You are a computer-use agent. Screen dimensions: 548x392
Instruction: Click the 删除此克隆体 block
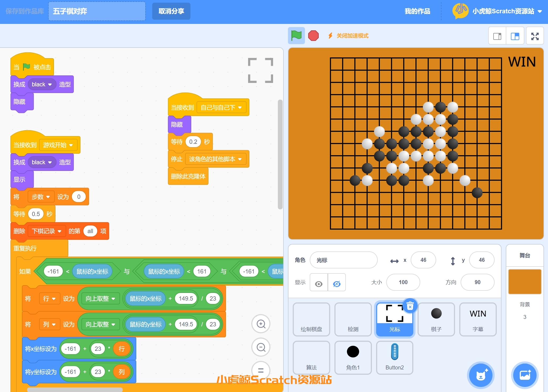(x=188, y=176)
